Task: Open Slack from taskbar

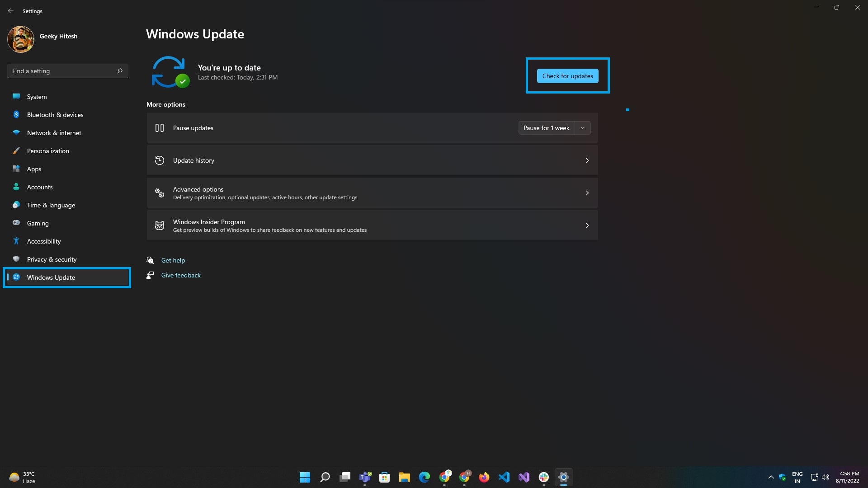Action: 544,477
